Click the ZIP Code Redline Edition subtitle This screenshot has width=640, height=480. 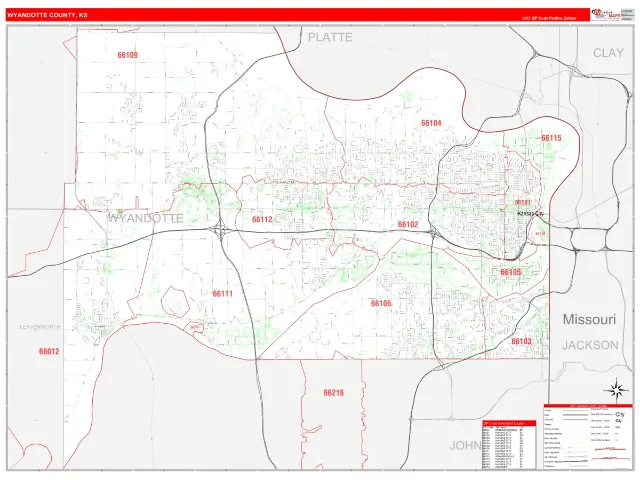click(x=549, y=18)
